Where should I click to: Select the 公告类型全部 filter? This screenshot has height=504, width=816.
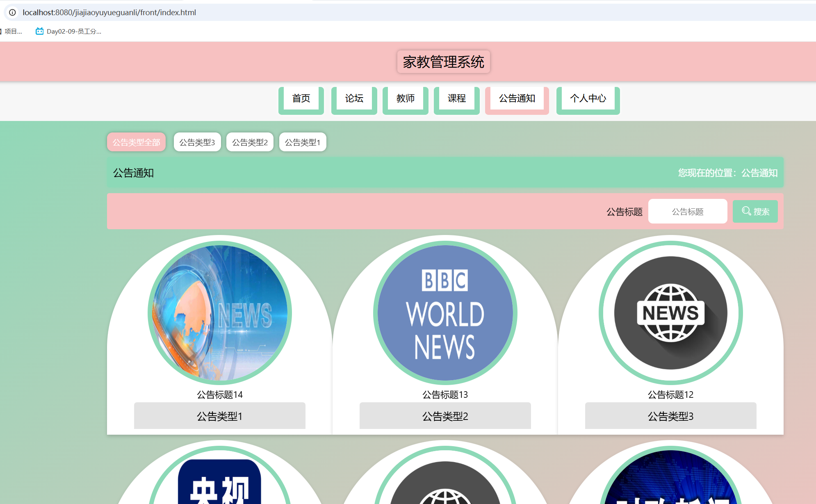click(x=136, y=142)
